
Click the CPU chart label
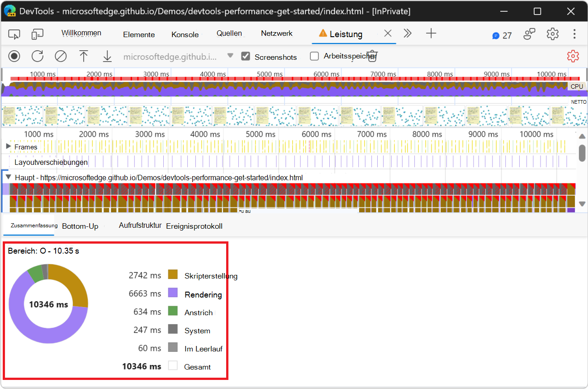pyautogui.click(x=577, y=86)
